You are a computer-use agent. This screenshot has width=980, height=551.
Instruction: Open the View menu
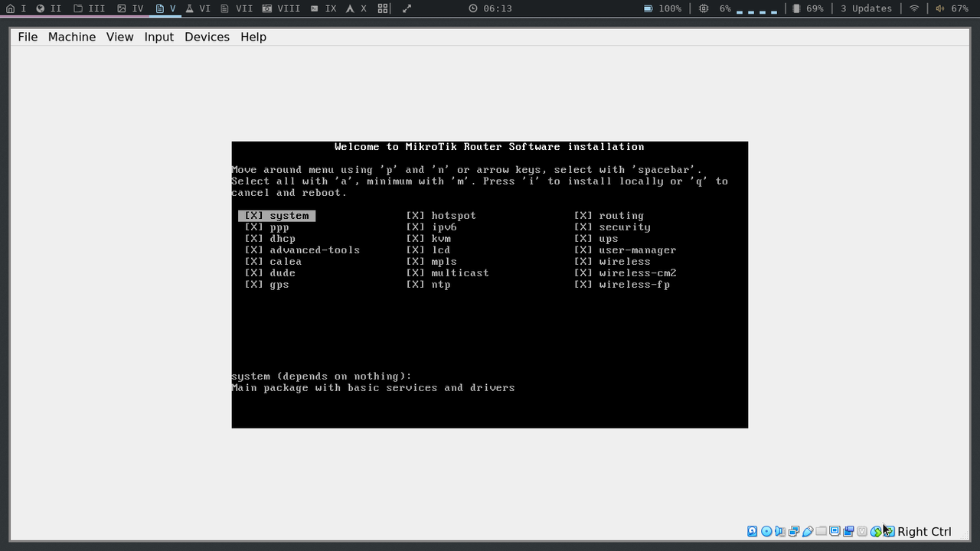click(119, 37)
